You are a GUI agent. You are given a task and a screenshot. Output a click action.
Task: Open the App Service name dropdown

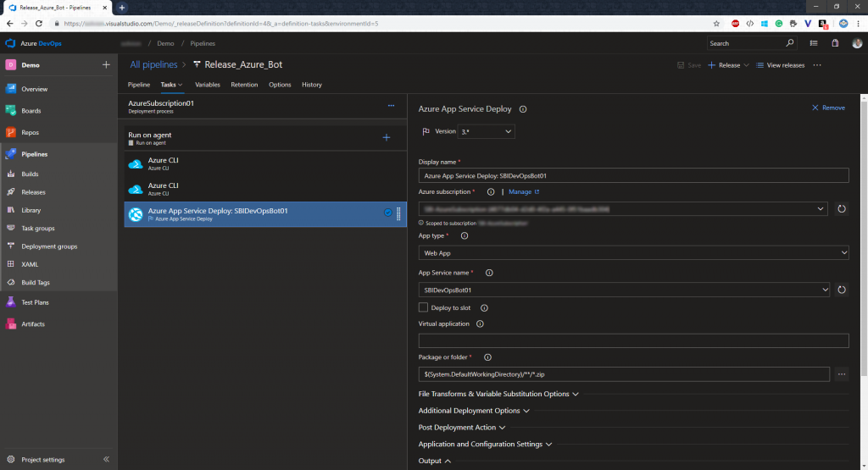[x=624, y=290]
